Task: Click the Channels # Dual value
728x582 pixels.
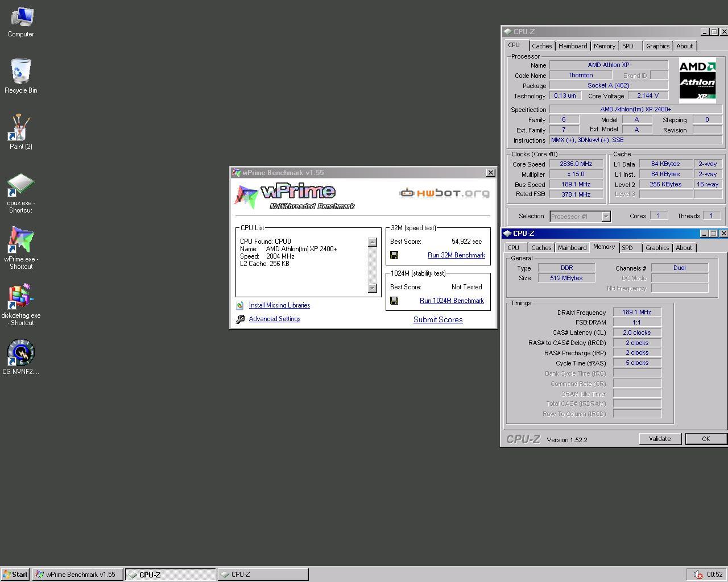Action: pyautogui.click(x=680, y=268)
